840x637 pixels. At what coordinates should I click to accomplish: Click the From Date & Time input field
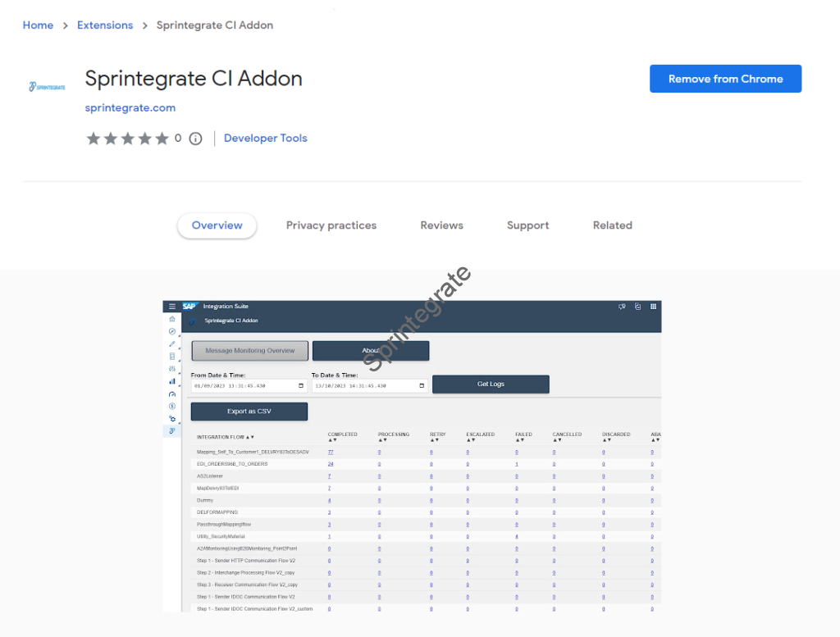(x=242, y=385)
